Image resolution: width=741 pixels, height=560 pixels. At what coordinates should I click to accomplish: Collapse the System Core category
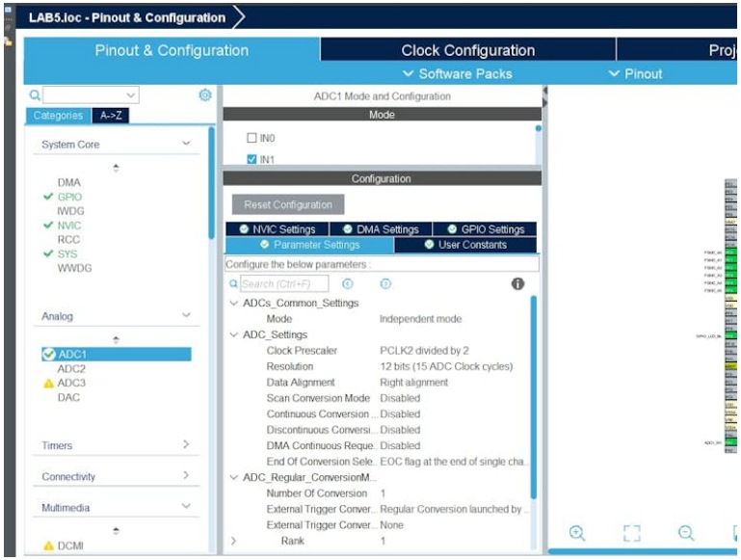(x=186, y=145)
